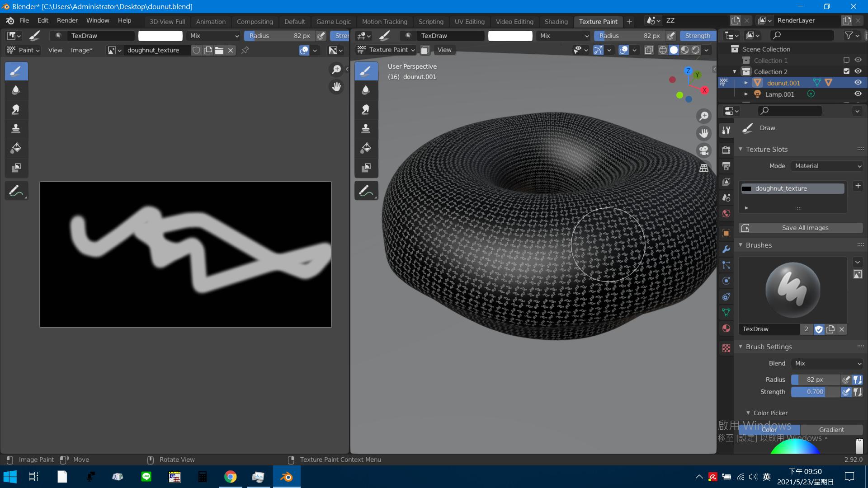Screen dimensions: 868x488
Task: Expand the Brushes panel
Action: tap(742, 245)
